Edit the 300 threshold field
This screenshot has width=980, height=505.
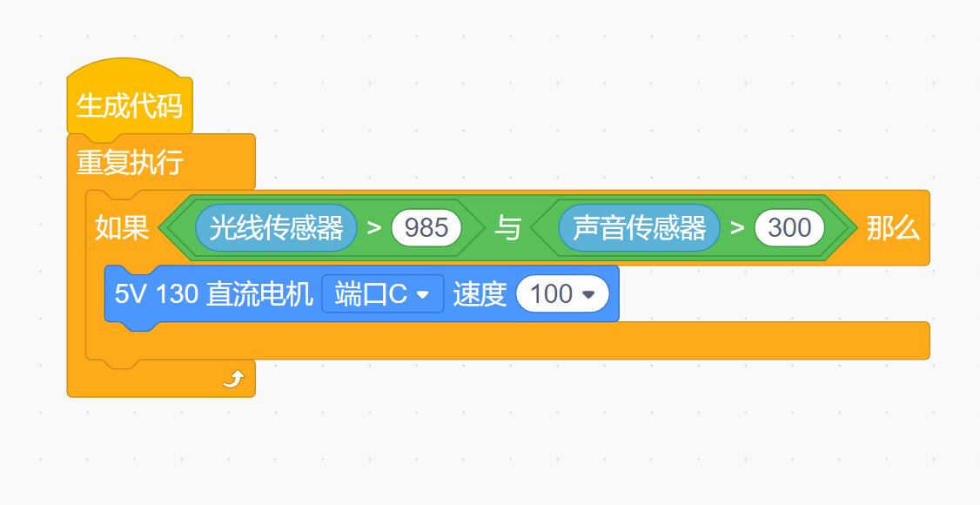click(x=789, y=227)
